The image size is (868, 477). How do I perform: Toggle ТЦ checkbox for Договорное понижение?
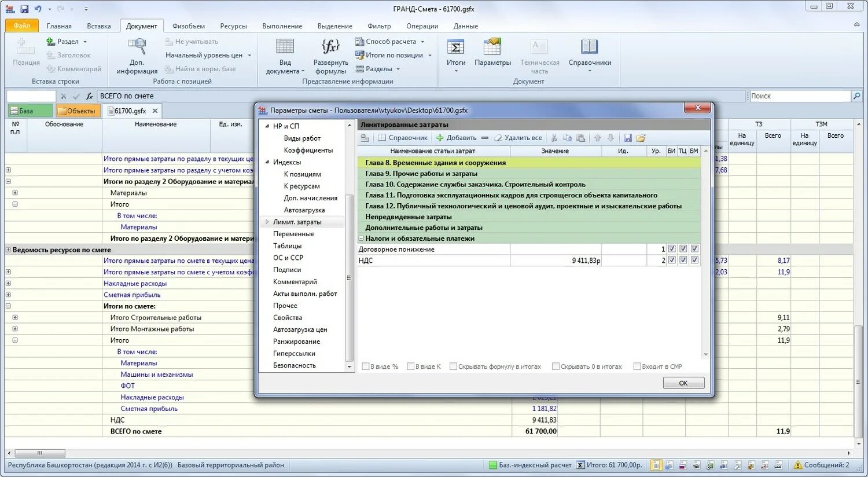683,249
